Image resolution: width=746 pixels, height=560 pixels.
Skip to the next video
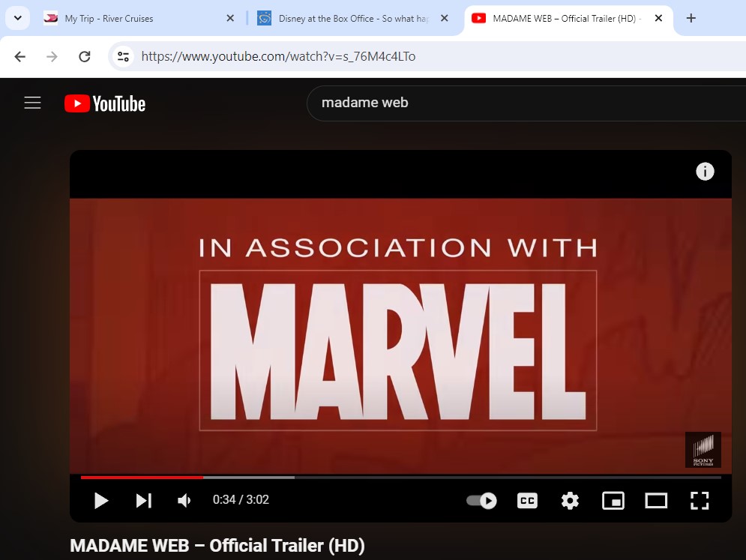pyautogui.click(x=143, y=500)
